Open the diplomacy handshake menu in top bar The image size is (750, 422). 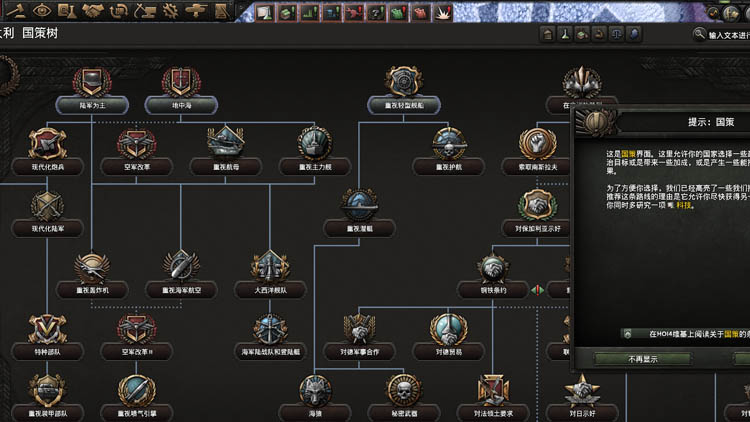(x=93, y=11)
